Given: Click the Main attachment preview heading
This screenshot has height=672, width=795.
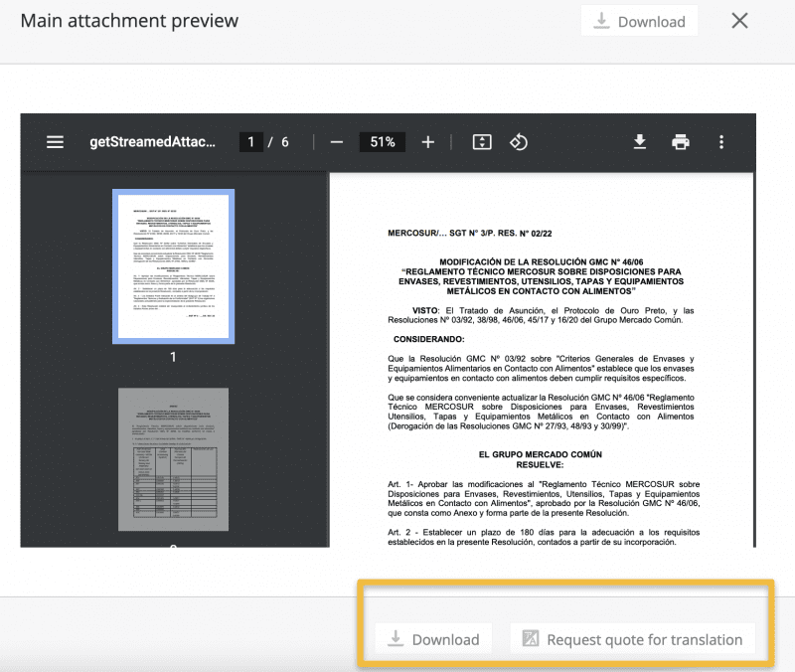Looking at the screenshot, I should 129,21.
